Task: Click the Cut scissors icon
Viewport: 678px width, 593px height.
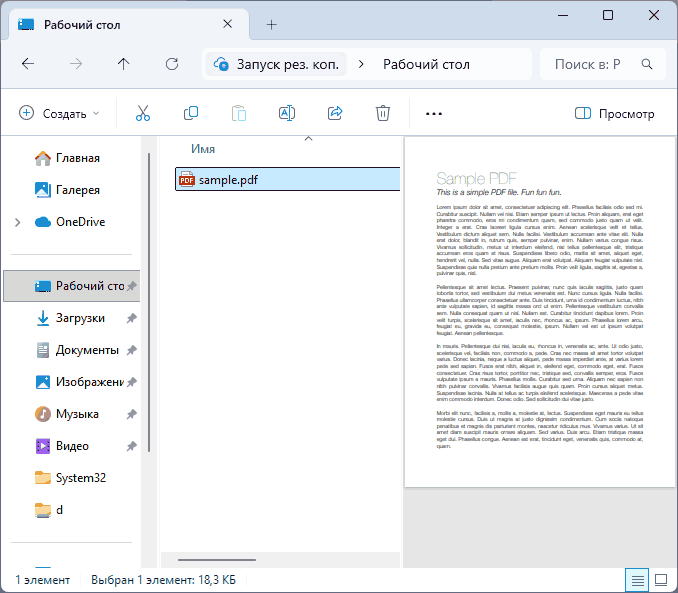Action: coord(143,114)
